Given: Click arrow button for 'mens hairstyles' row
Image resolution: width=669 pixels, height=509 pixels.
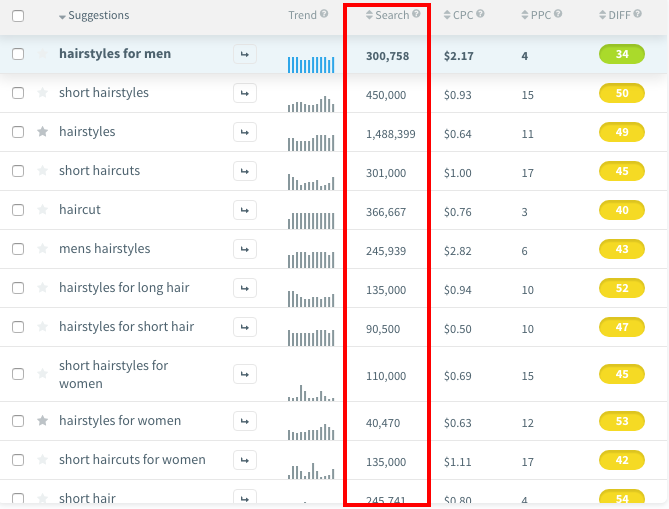Looking at the screenshot, I should [244, 249].
